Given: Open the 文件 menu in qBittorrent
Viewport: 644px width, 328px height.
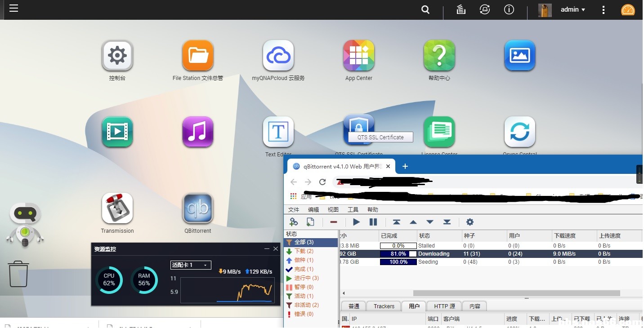Looking at the screenshot, I should tap(294, 209).
